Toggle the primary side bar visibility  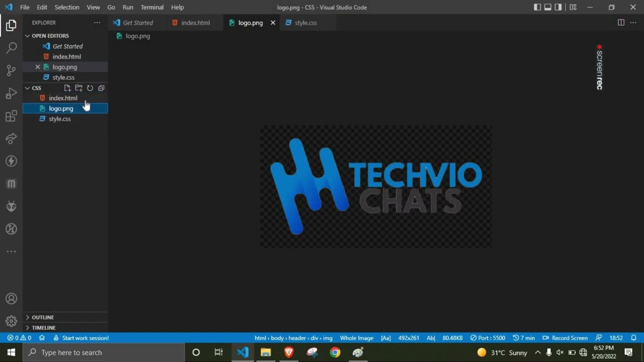[537, 7]
